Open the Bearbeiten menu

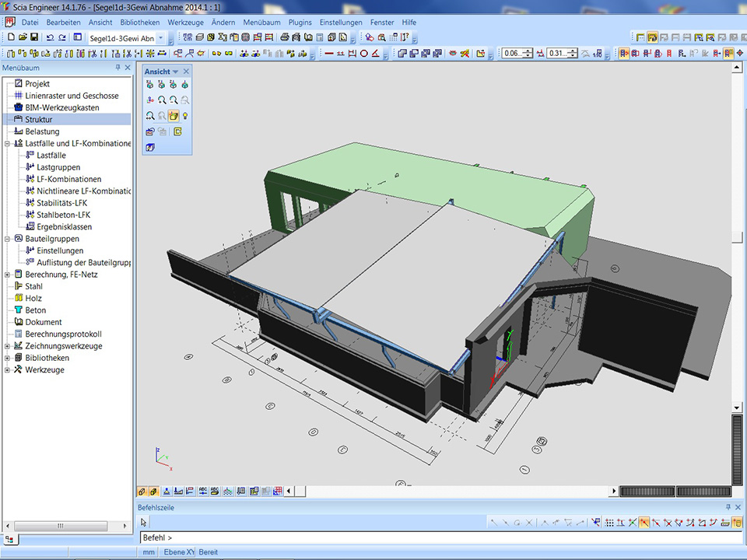(63, 23)
